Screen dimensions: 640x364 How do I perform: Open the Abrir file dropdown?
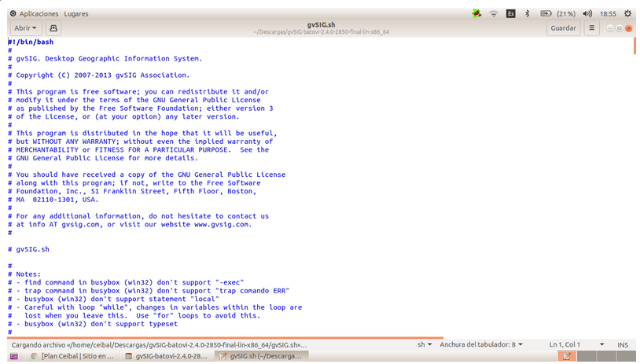coord(25,28)
